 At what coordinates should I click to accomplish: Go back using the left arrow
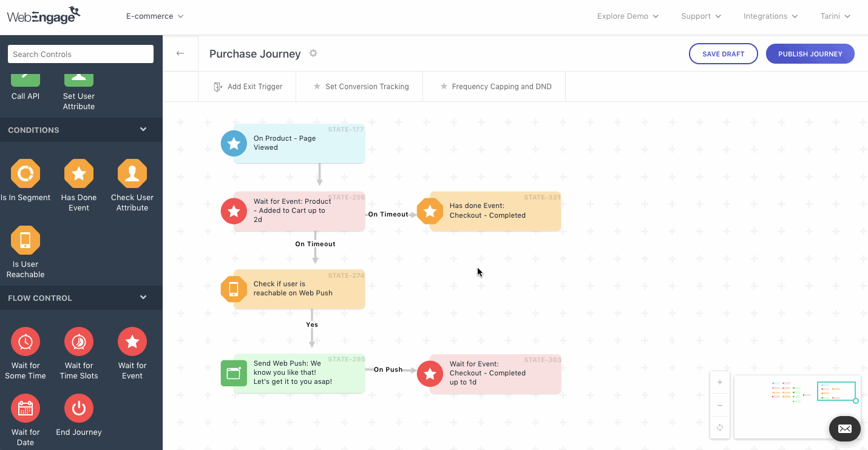pyautogui.click(x=180, y=53)
